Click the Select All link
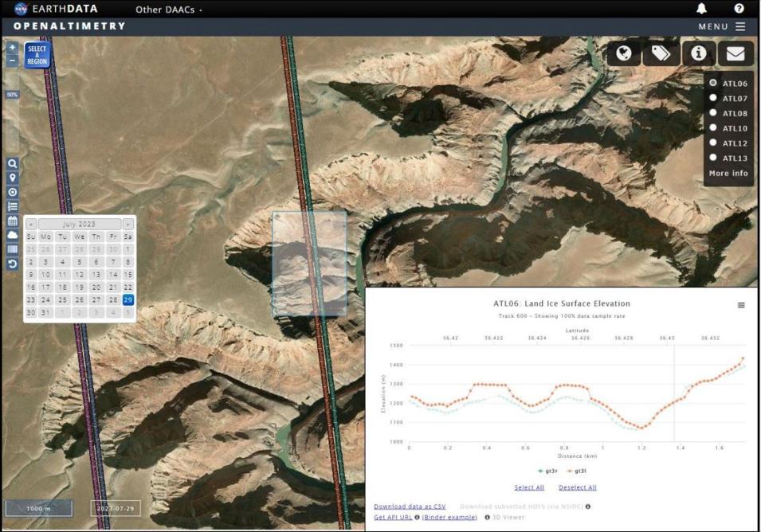The height and width of the screenshot is (532, 761). coord(529,487)
